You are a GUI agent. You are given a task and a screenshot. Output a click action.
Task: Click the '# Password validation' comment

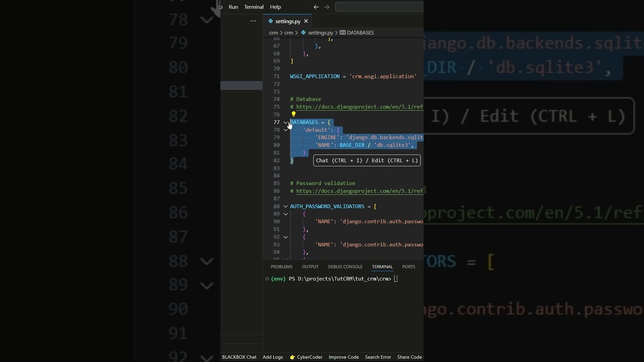[323, 184]
